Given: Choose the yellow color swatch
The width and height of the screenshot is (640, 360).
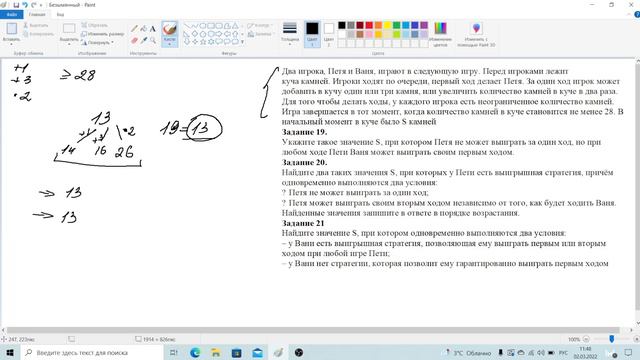Looking at the screenshot, I should (x=387, y=25).
